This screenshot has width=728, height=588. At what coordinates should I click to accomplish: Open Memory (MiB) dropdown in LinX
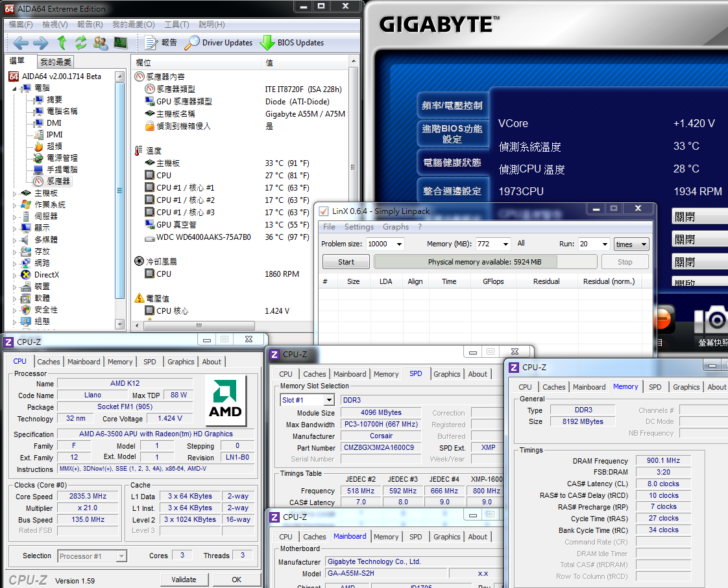point(506,244)
